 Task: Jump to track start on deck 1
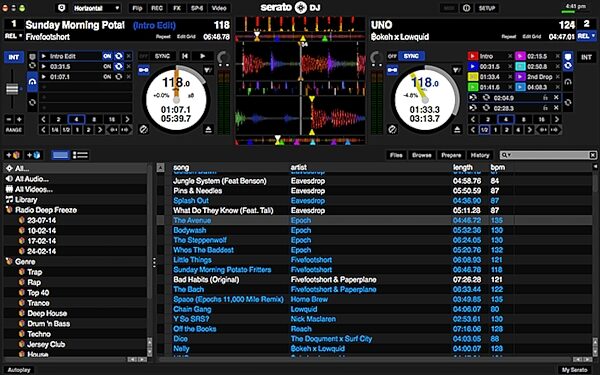[185, 56]
